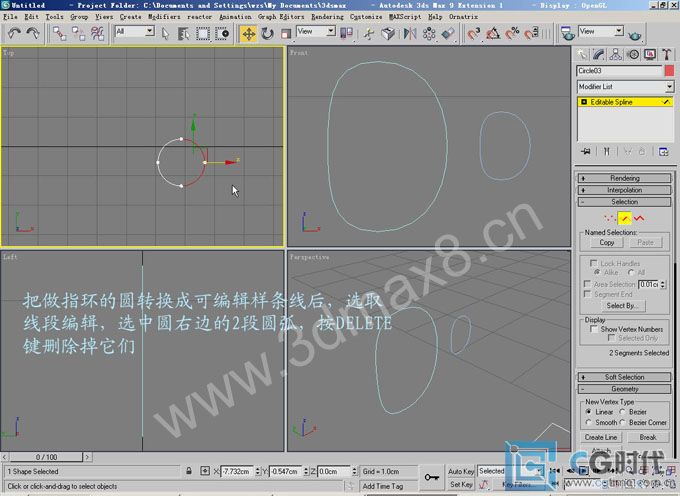The width and height of the screenshot is (680, 496).
Task: Open the Graph Editors menu
Action: point(281,16)
